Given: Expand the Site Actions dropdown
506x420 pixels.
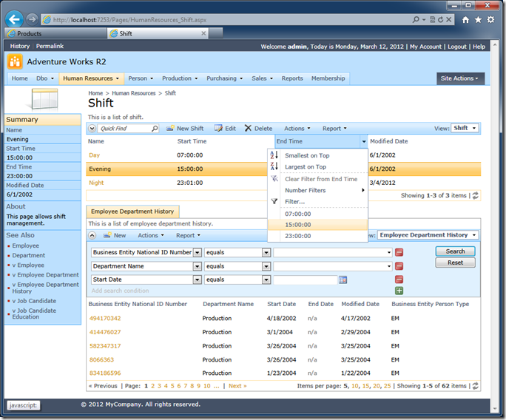Looking at the screenshot, I should pos(459,78).
